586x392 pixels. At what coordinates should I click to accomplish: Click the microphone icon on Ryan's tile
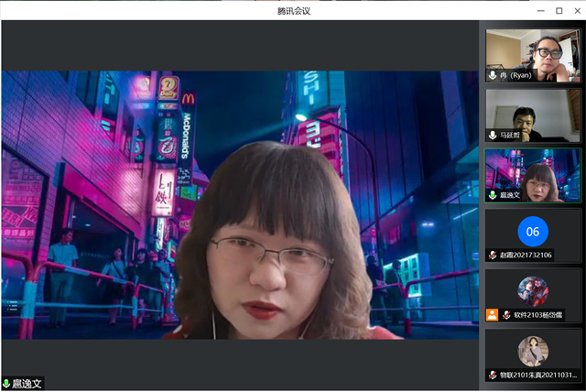click(x=493, y=75)
